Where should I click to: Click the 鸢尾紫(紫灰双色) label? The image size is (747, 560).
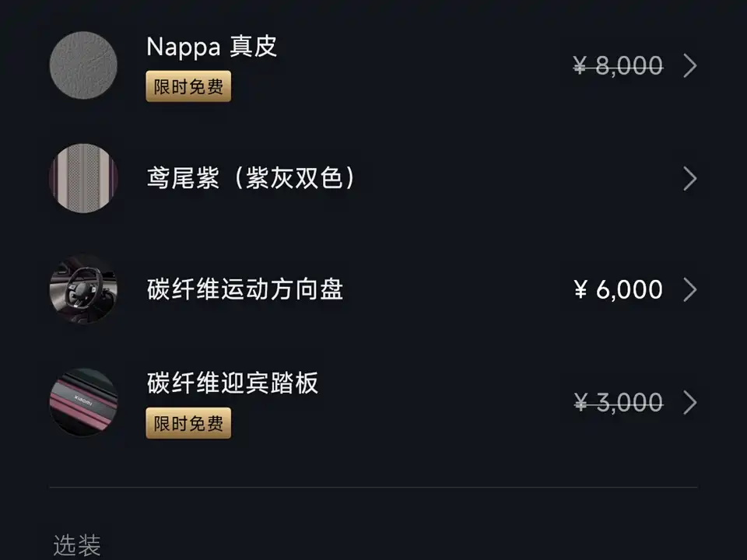click(251, 179)
